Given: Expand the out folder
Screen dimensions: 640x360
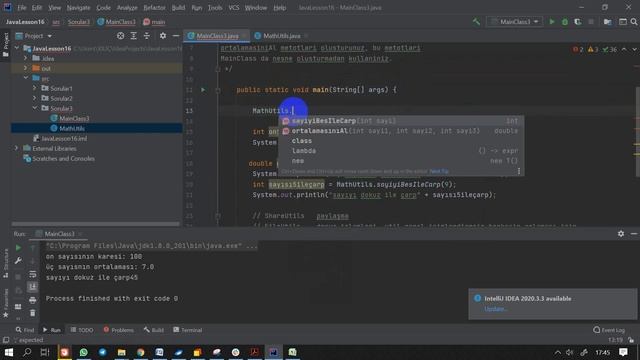Looking at the screenshot, I should pyautogui.click(x=26, y=68).
